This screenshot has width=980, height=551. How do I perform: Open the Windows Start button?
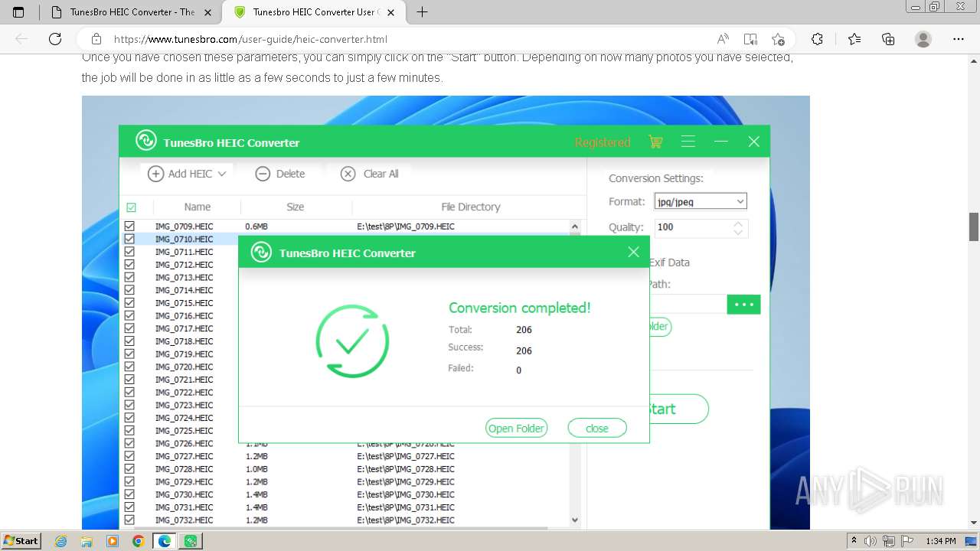(21, 540)
